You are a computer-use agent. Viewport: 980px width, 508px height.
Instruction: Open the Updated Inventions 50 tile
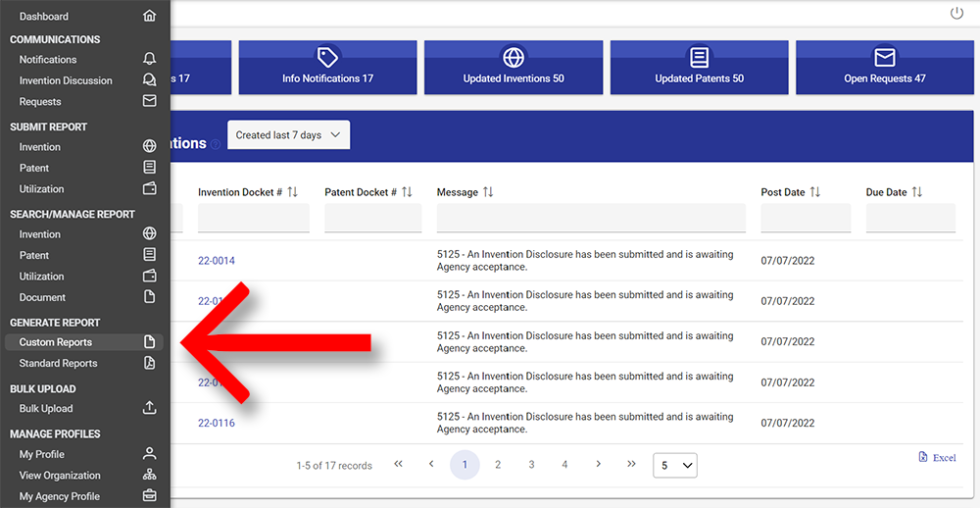click(514, 68)
